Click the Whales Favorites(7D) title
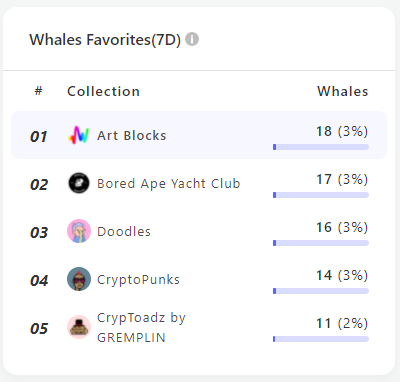This screenshot has width=400, height=382. (105, 40)
